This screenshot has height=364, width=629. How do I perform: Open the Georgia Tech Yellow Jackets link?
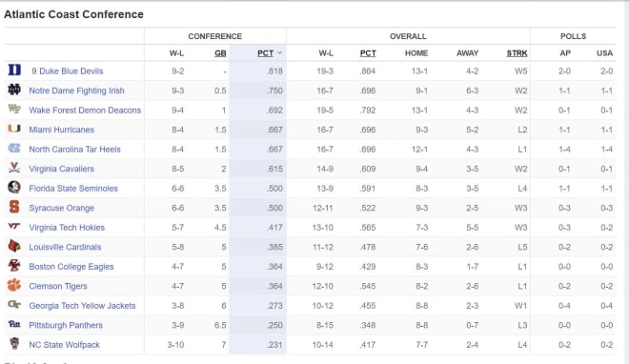coord(82,306)
